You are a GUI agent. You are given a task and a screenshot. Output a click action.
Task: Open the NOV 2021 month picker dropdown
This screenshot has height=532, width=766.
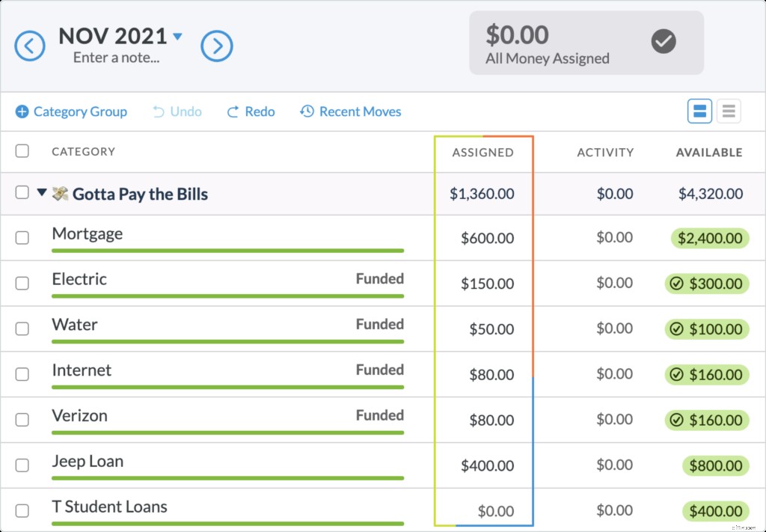177,35
